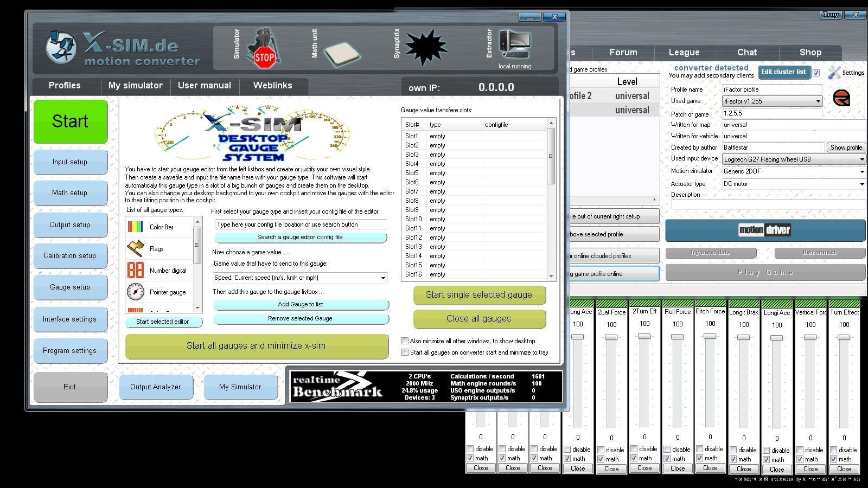868x488 pixels.
Task: Select the Pointer gauge type
Action: pos(159,292)
